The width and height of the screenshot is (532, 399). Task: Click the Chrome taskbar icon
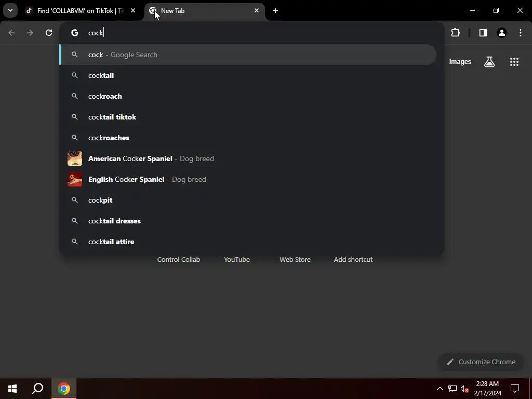64,389
